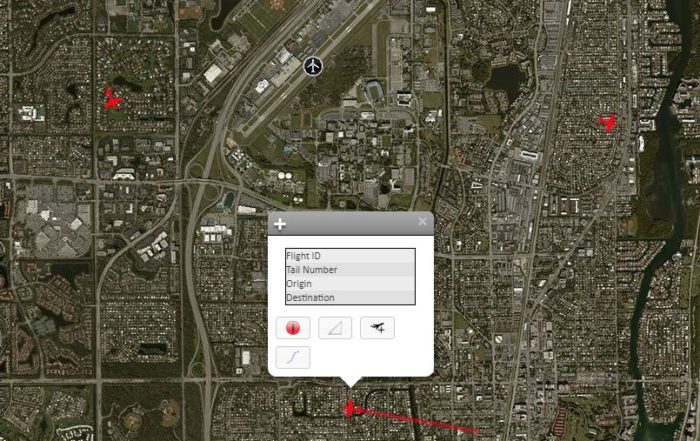Select the Tail Number row
Screen dimensions: 700x441
[x=350, y=270]
